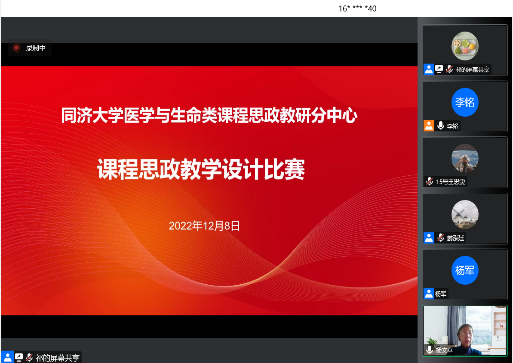
Task: Click the muted microphone icon on the windmill avatar tile
Action: [441, 237]
